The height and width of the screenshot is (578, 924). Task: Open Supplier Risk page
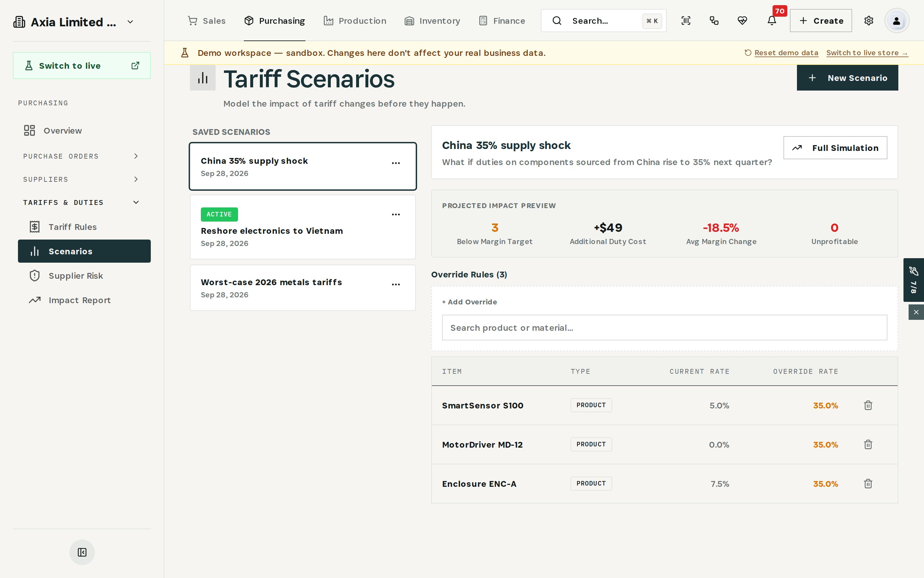(x=84, y=276)
